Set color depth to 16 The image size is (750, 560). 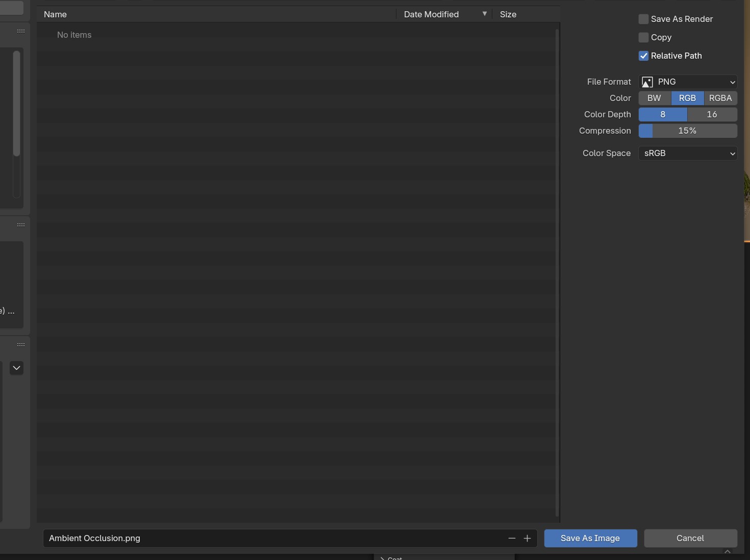tap(712, 114)
